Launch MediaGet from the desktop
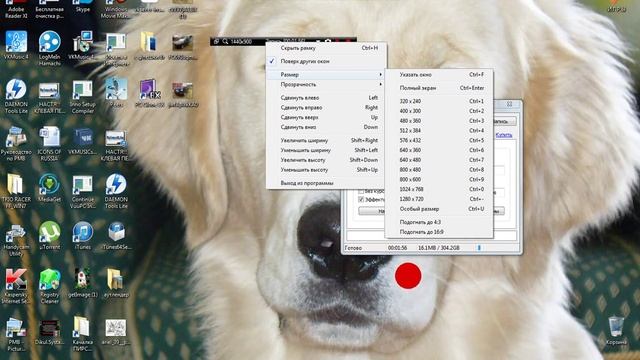The height and width of the screenshot is (360, 640). pos(49,188)
